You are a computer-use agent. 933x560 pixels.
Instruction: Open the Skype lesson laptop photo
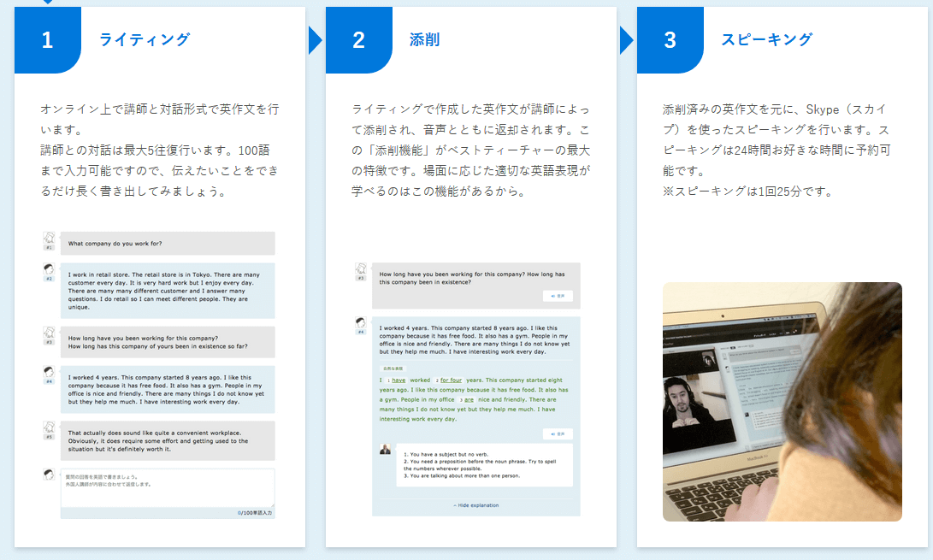[782, 402]
